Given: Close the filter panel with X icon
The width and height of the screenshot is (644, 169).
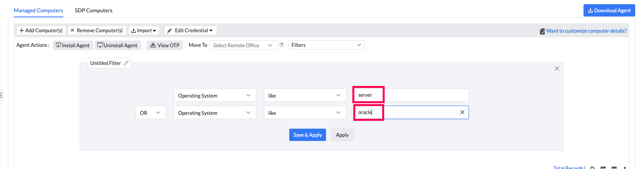Looking at the screenshot, I should (557, 68).
